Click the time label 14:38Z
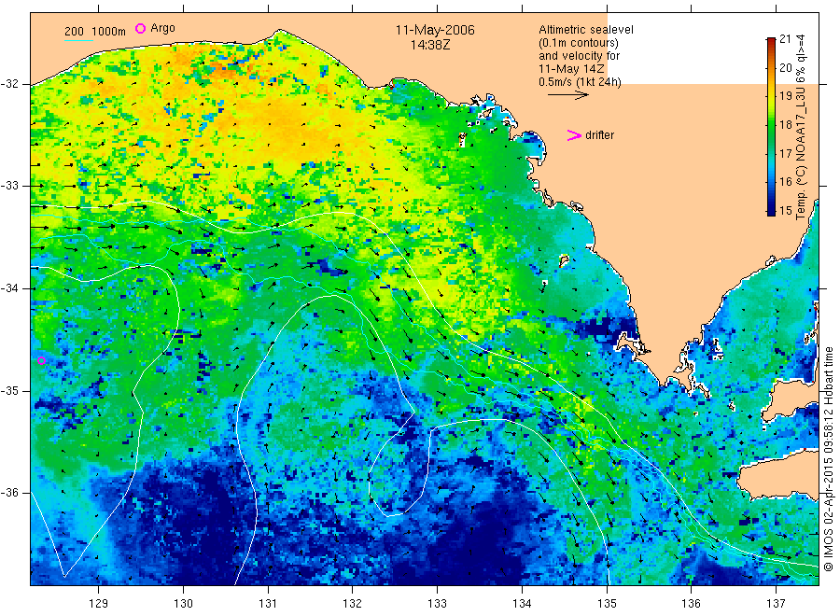The width and height of the screenshot is (840, 616). (x=430, y=45)
